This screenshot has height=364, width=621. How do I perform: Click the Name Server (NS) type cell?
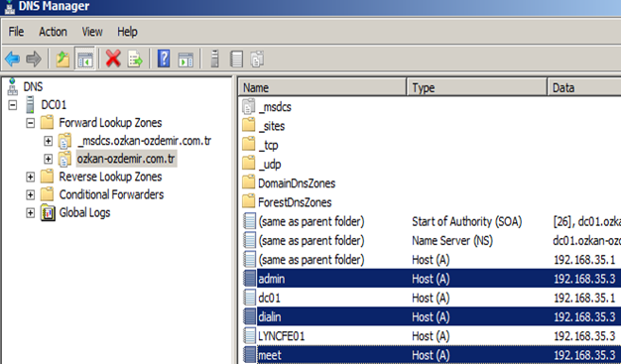click(452, 240)
